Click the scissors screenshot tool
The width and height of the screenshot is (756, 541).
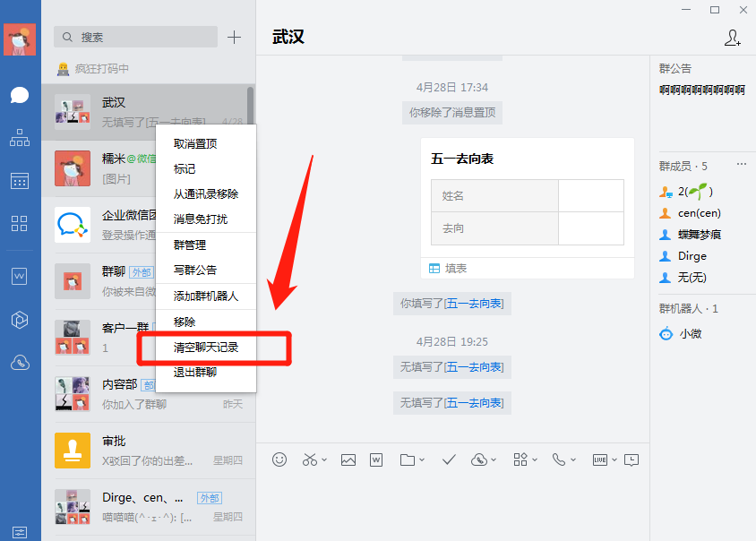pyautogui.click(x=310, y=459)
